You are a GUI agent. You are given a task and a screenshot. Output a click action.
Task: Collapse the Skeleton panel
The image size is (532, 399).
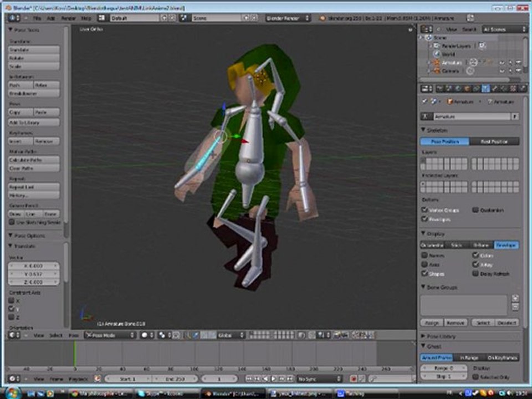[x=423, y=130]
